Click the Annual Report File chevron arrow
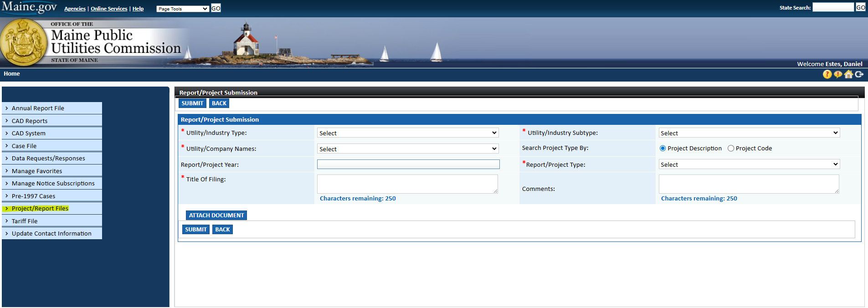The width and height of the screenshot is (868, 308). [7, 108]
